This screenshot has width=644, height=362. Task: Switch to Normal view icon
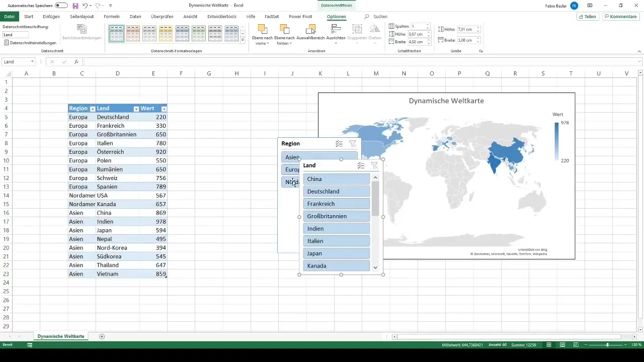(549, 345)
